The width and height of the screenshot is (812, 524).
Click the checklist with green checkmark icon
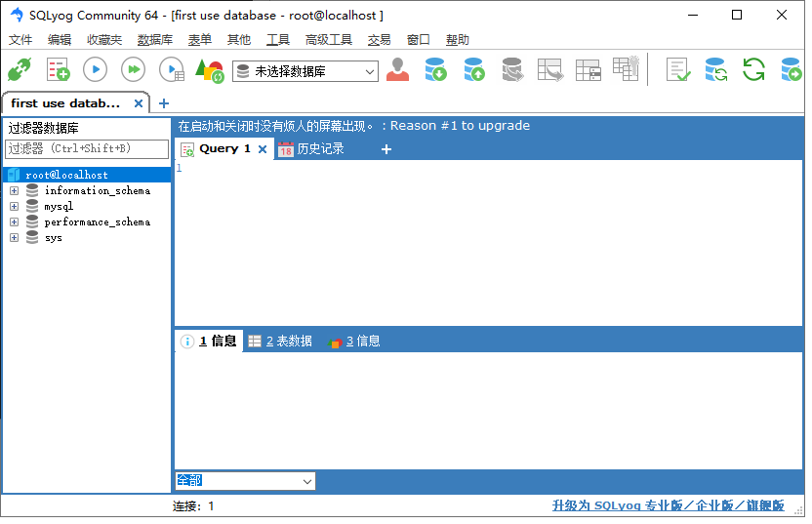pyautogui.click(x=678, y=70)
